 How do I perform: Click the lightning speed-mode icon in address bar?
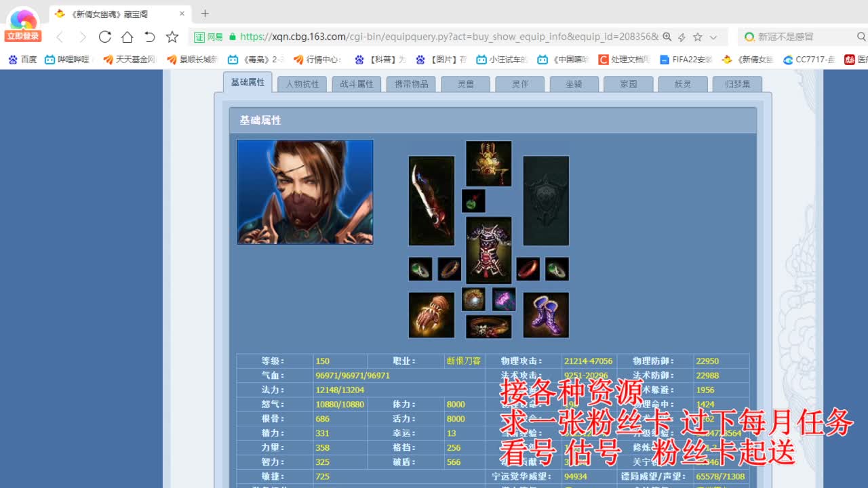[x=682, y=37]
